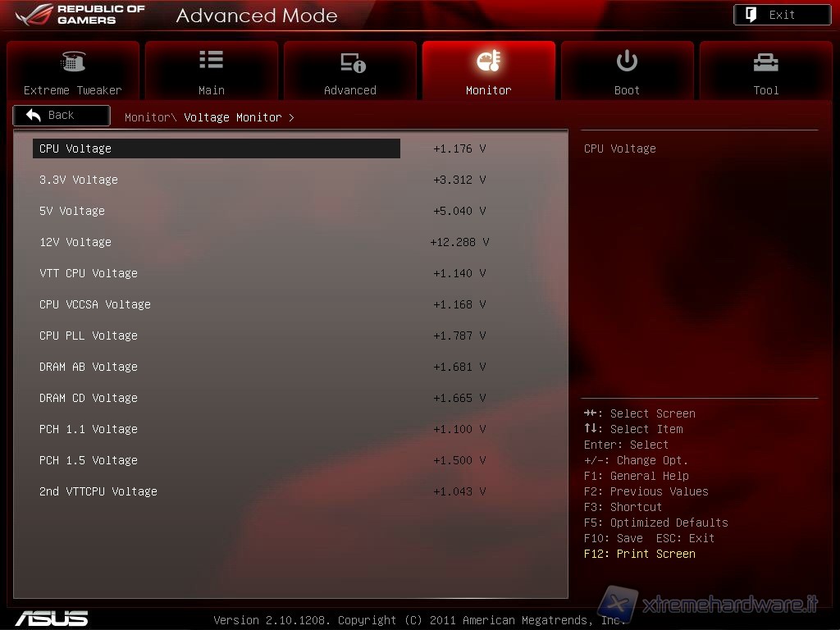
Task: Click the +5.040 V value
Action: point(459,211)
